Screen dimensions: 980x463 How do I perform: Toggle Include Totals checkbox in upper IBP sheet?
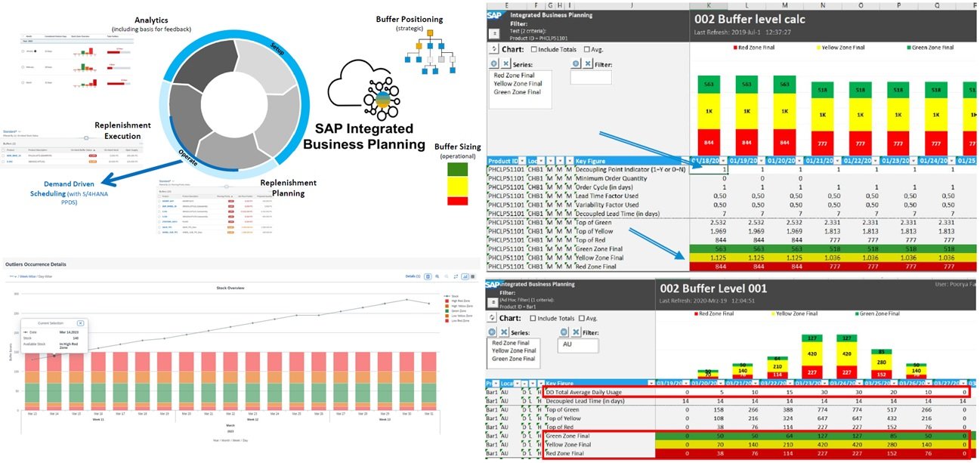pos(533,49)
